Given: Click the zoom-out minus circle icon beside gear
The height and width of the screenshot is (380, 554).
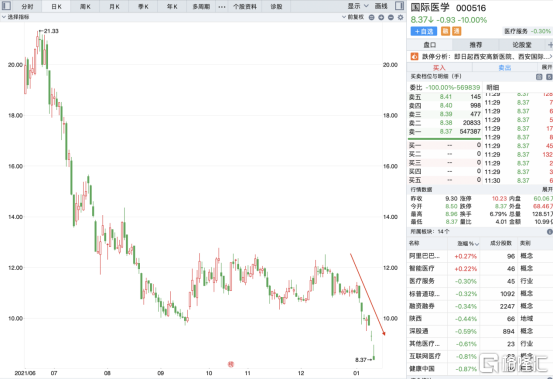Looking at the screenshot, I should click(x=391, y=17).
